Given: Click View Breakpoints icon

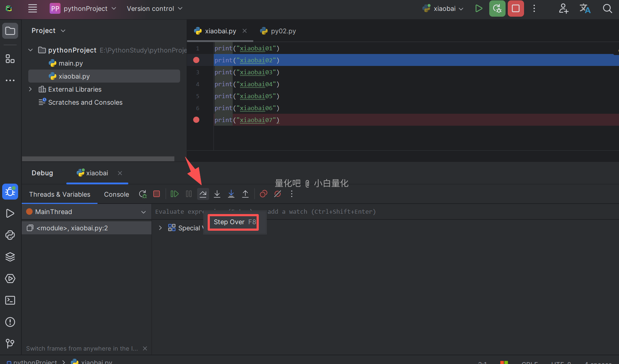Looking at the screenshot, I should pos(263,194).
